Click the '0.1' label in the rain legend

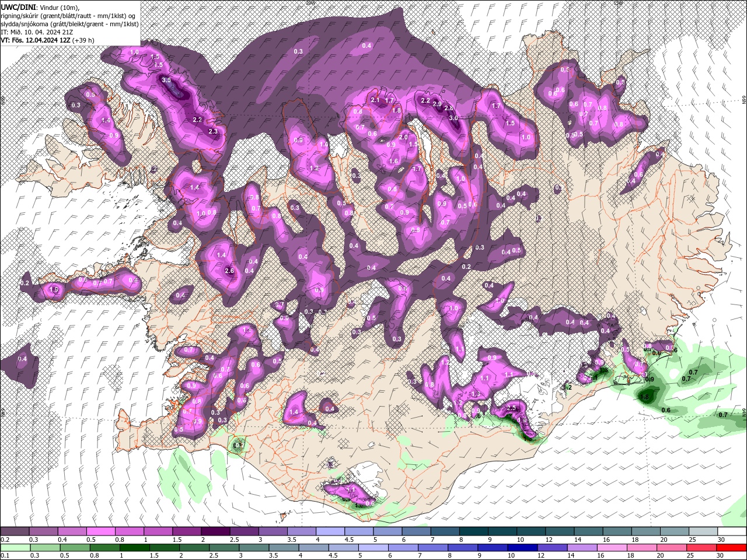tap(4, 555)
